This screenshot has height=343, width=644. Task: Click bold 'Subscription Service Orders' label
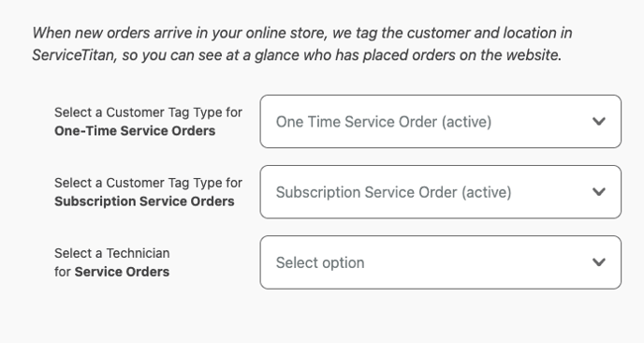pos(144,201)
